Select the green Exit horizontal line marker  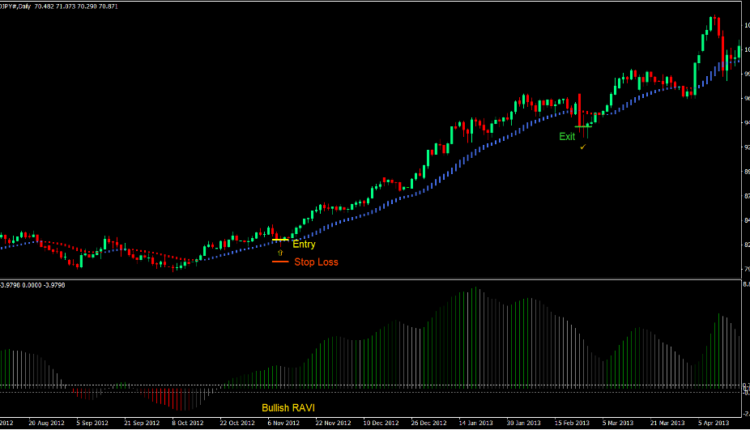[x=584, y=125]
